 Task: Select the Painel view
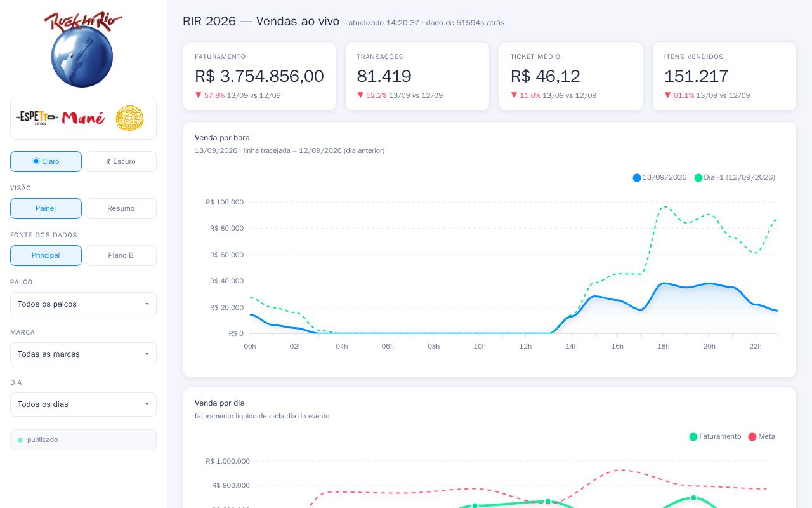pyautogui.click(x=46, y=208)
